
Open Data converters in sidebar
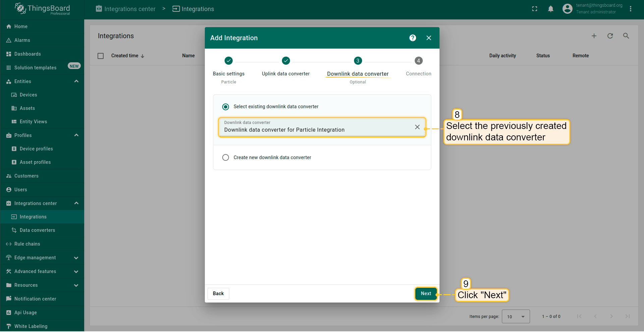[37, 230]
